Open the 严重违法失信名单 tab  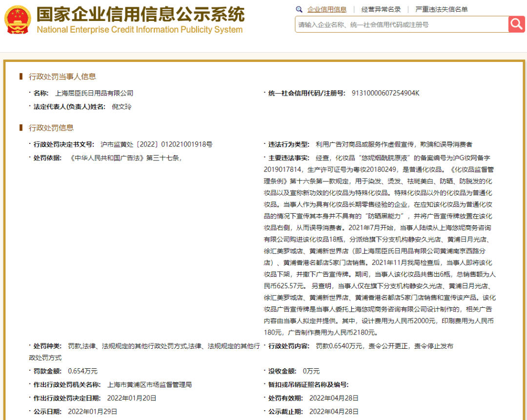click(442, 9)
